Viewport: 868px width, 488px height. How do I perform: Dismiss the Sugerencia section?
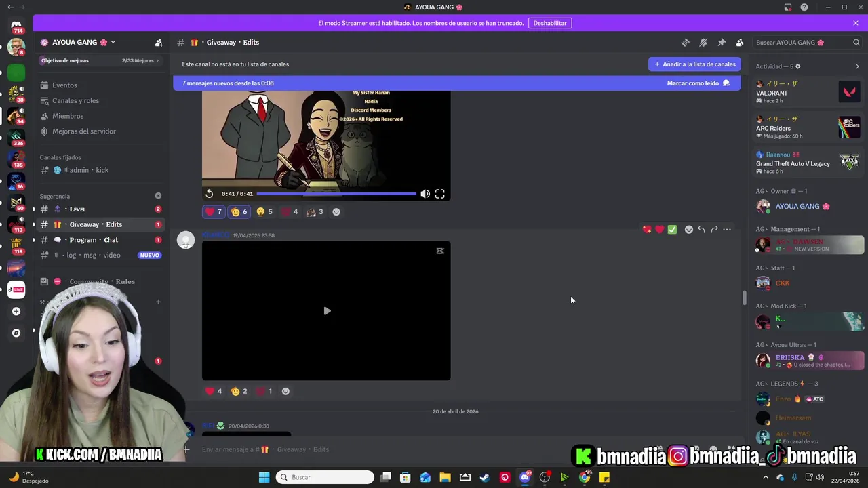point(158,196)
